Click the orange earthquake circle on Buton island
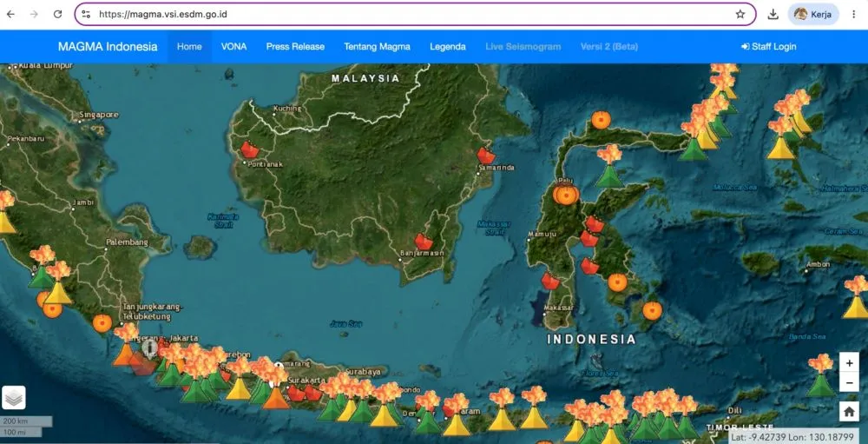Image resolution: width=868 pixels, height=444 pixels. [x=652, y=310]
